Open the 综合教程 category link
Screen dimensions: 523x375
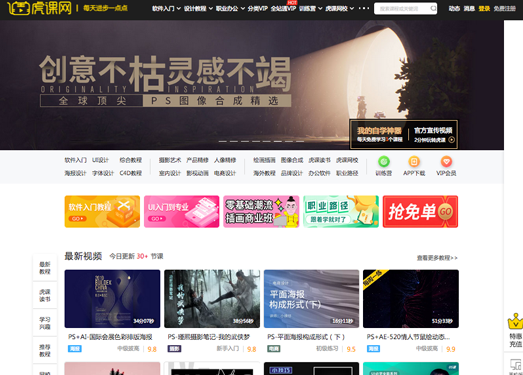(131, 160)
